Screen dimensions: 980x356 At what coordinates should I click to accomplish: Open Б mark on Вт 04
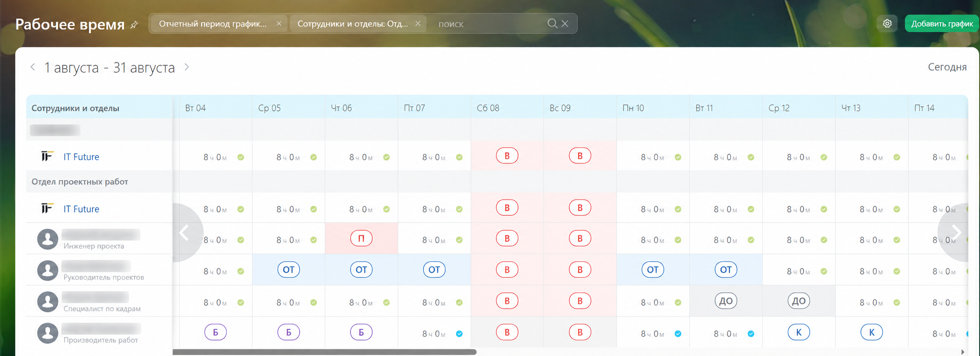point(215,332)
